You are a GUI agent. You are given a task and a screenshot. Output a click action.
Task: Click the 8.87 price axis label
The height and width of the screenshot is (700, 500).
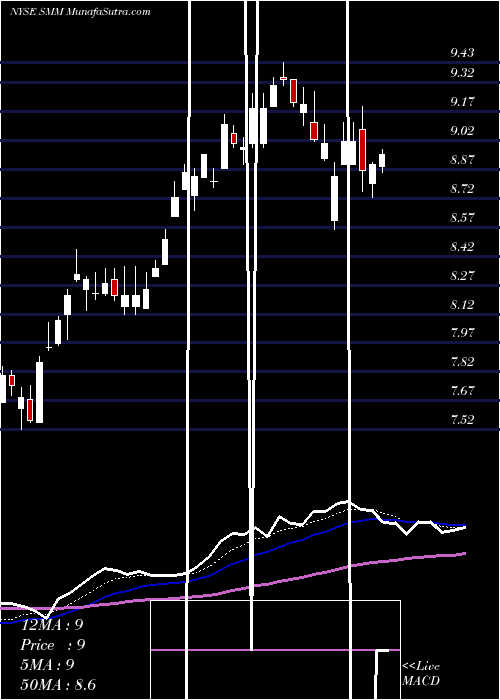tap(462, 160)
